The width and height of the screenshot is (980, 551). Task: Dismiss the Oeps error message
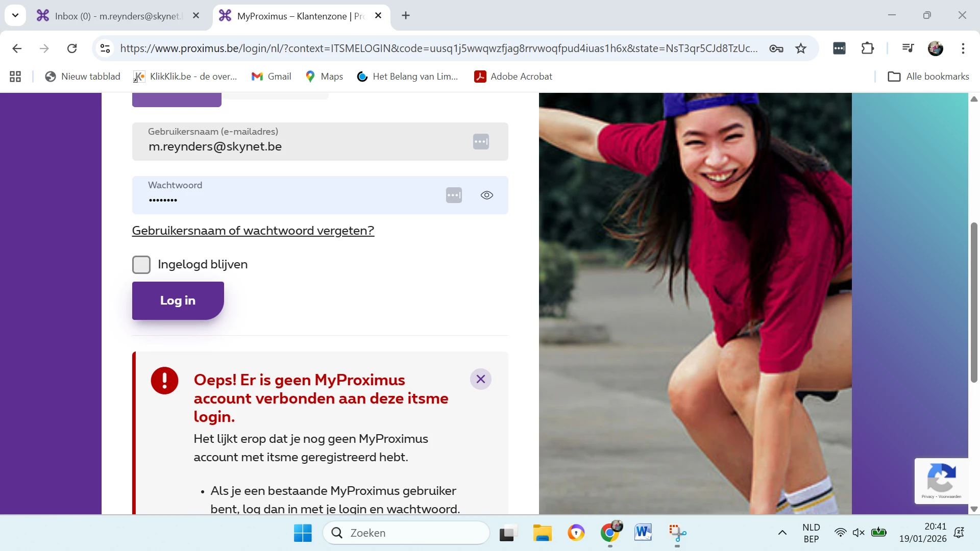480,379
